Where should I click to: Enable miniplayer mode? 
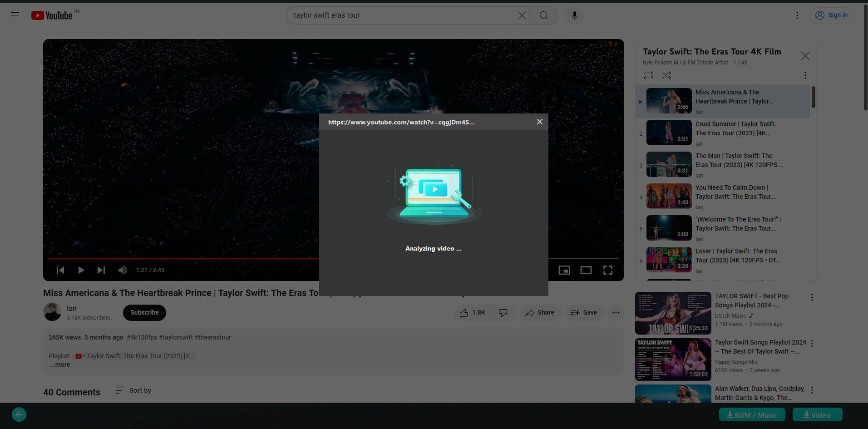pos(564,270)
